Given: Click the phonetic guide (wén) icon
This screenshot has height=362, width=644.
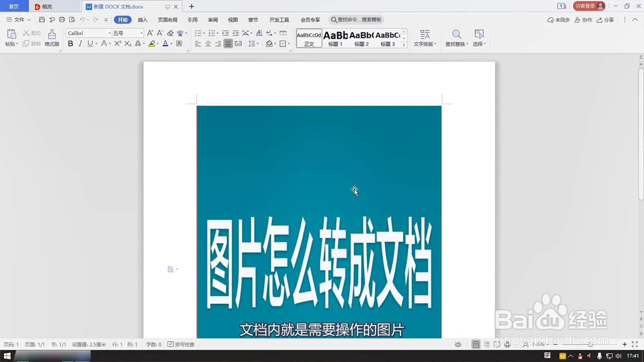Looking at the screenshot, I should click(x=180, y=33).
